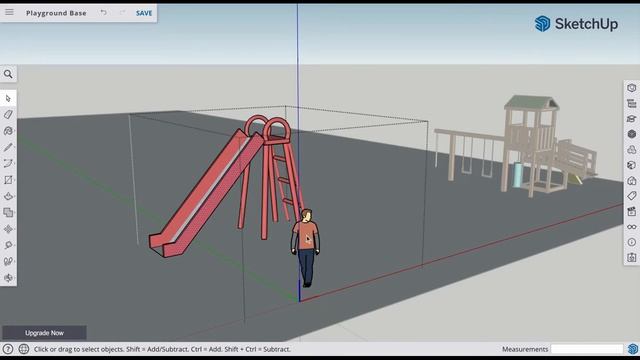640x360 pixels.
Task: Open the Display glasses panel
Action: 631,227
